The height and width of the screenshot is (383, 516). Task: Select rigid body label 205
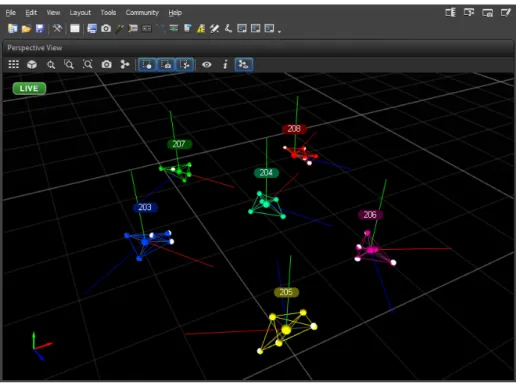pos(286,292)
